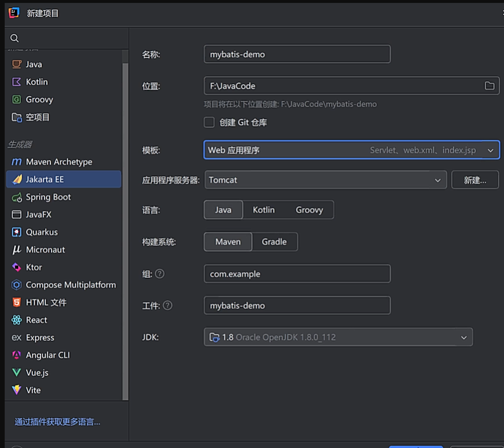Image resolution: width=504 pixels, height=448 pixels.
Task: Open the JDK version dropdown
Action: pos(338,337)
